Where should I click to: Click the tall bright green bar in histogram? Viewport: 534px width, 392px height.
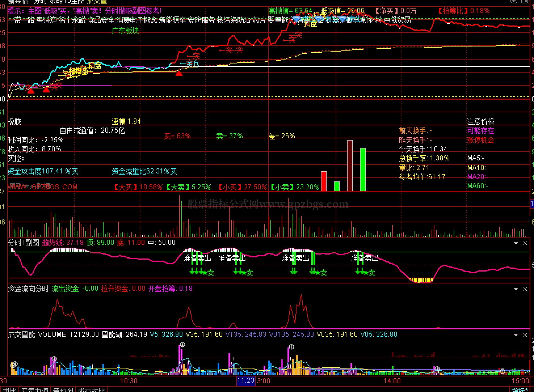click(363, 169)
